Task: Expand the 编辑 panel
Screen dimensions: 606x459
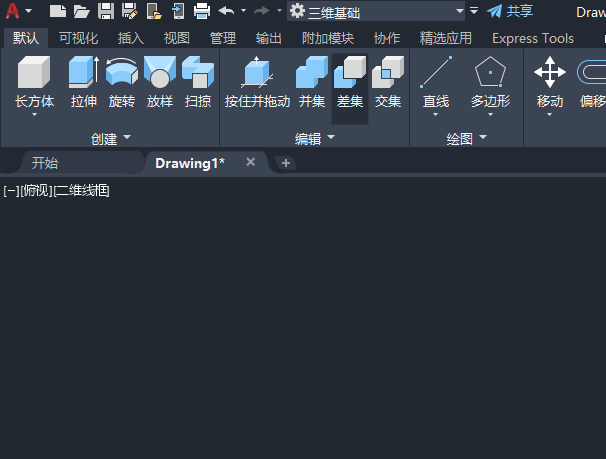Action: pyautogui.click(x=315, y=138)
